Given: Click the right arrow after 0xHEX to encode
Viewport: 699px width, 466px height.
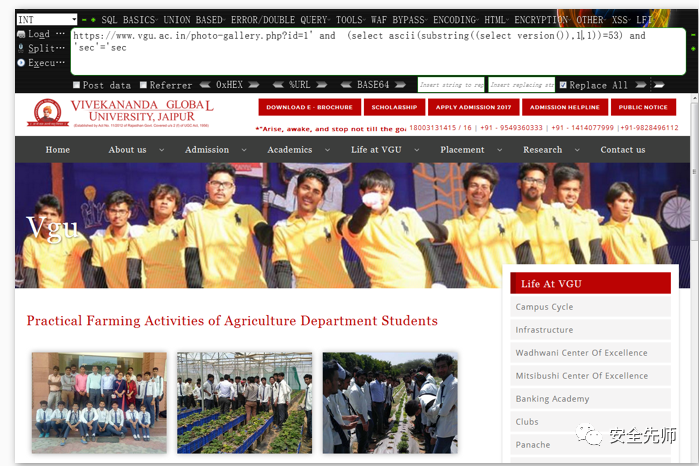Looking at the screenshot, I should click(254, 85).
